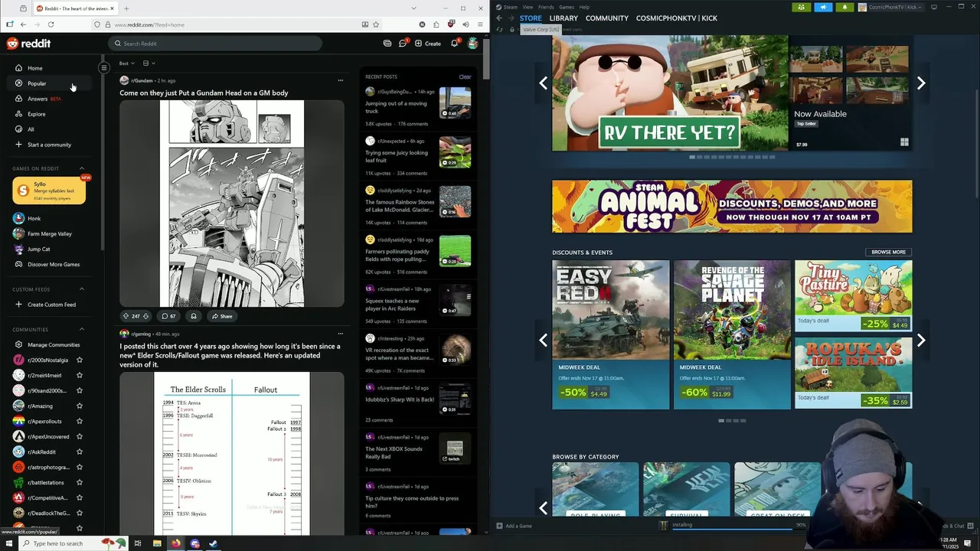Screen dimensions: 980x551
Task: Click Share on the Gundam post
Action: point(222,316)
